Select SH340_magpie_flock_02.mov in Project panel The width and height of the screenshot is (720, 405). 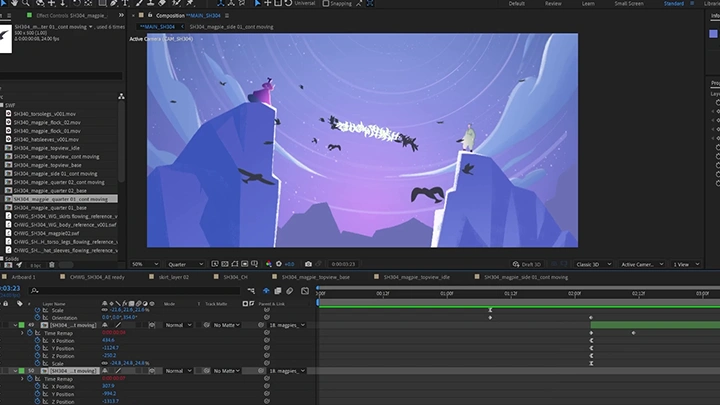pos(47,122)
